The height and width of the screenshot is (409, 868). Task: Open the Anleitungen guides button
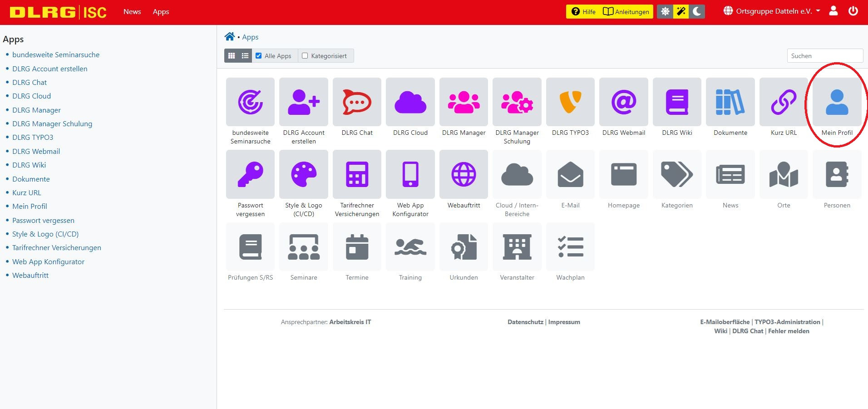626,11
